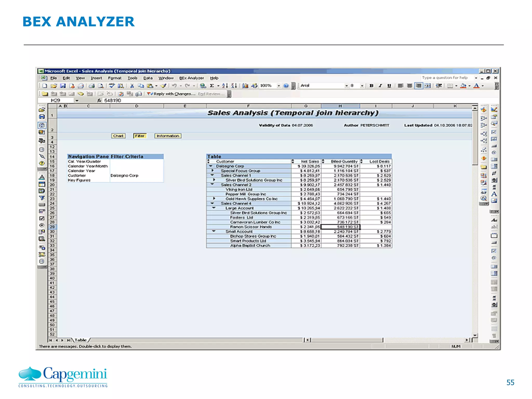The width and height of the screenshot is (532, 399).
Task: Open Print Preview from the toolbar
Action: [x=101, y=86]
